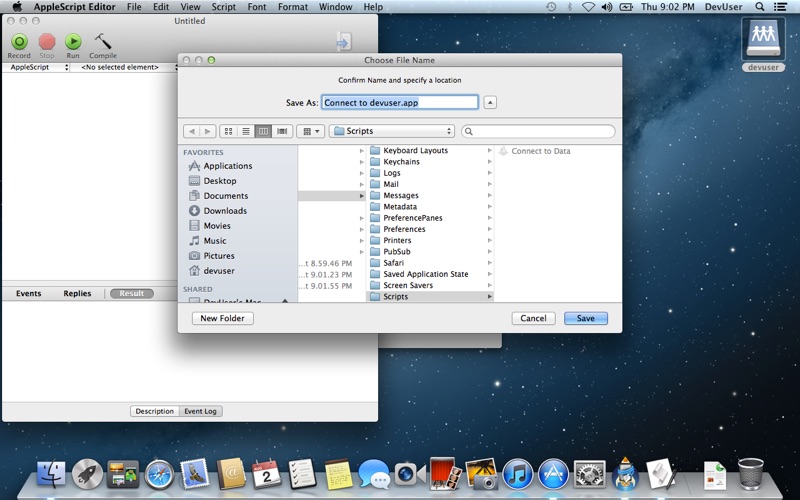Expand the Keyboard Layouts folder arrow
The image size is (800, 500).
pyautogui.click(x=489, y=151)
